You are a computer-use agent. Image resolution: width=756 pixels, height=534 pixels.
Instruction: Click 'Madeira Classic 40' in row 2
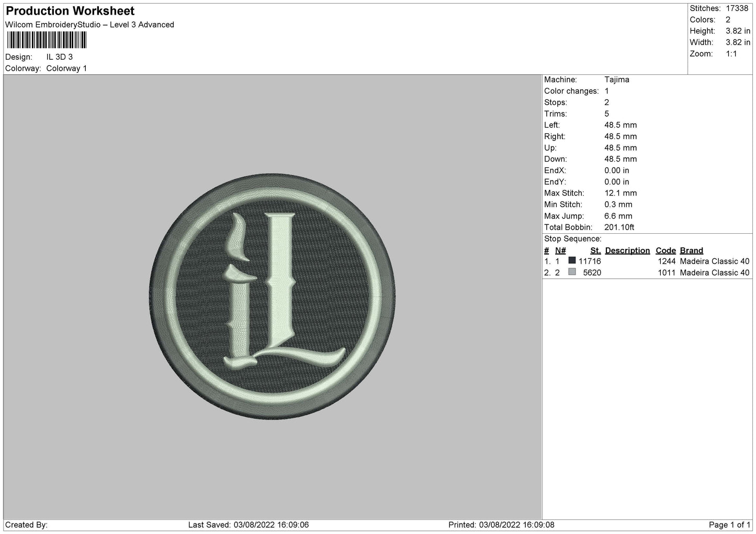(x=715, y=273)
